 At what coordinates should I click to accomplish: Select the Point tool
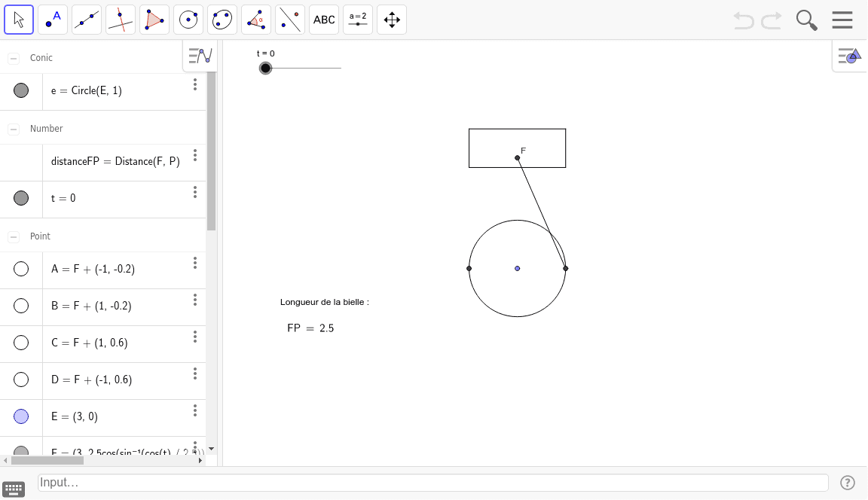tap(53, 20)
